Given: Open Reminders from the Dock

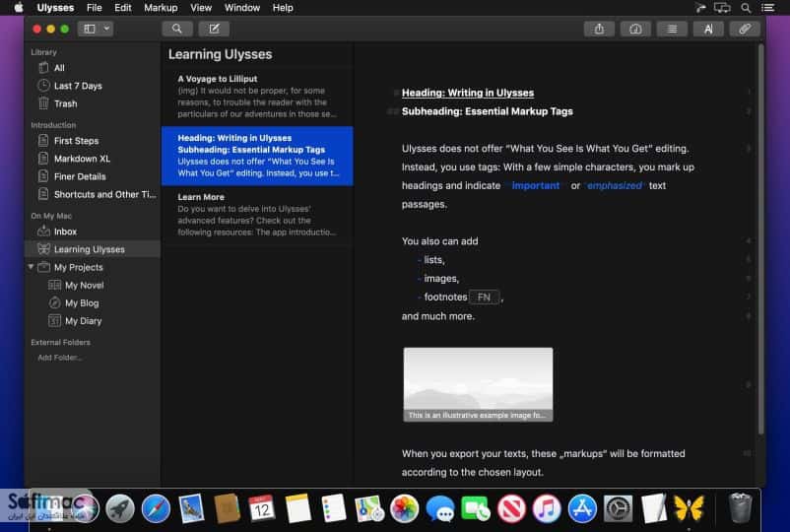Looking at the screenshot, I should [x=334, y=508].
